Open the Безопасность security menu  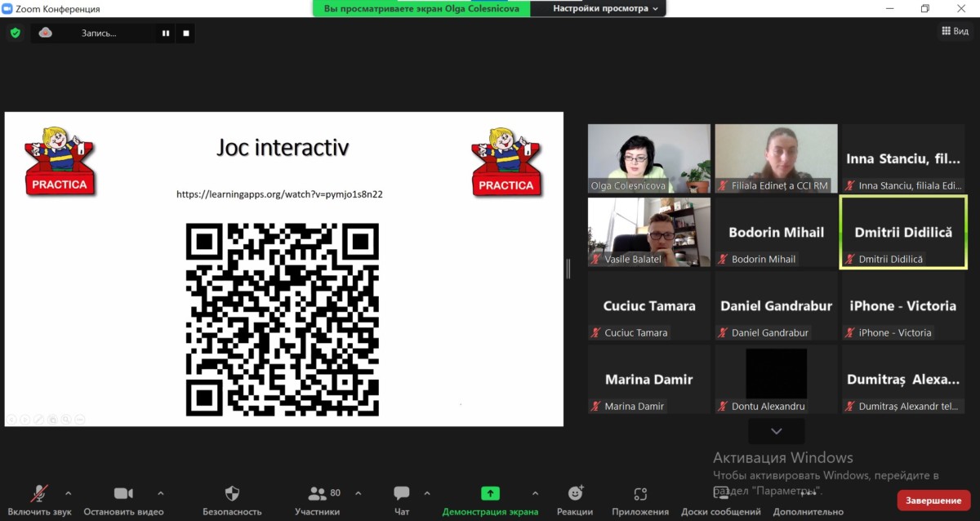(232, 499)
